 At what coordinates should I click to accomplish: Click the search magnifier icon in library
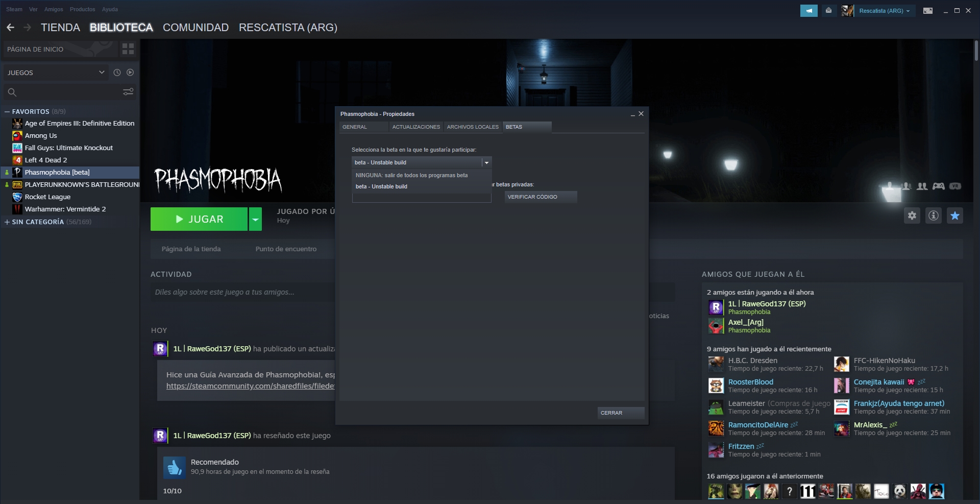12,92
